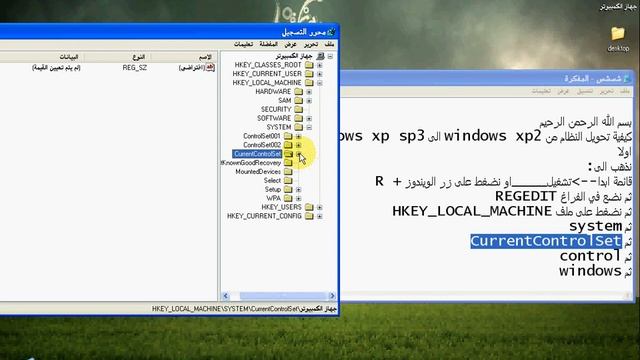Click the HKEY_CLASSES_ROOT folder icon
The image size is (640, 360).
click(309, 65)
